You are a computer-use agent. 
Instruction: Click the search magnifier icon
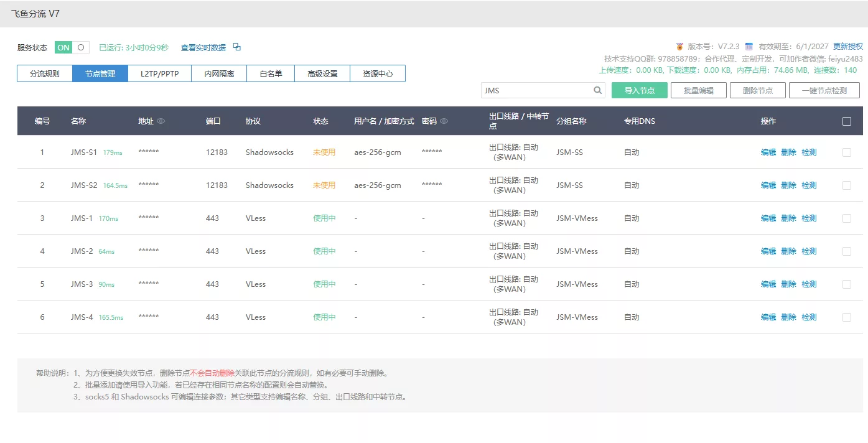point(597,90)
